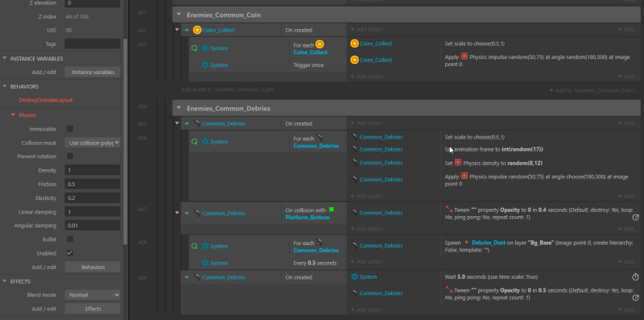Collapse the INSTANCE VARIABLES section header

(5, 58)
